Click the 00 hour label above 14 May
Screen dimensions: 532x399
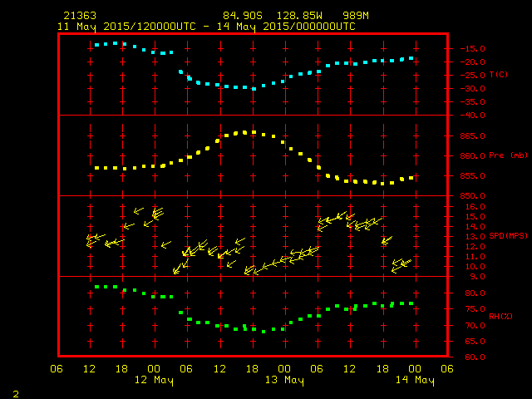(415, 369)
